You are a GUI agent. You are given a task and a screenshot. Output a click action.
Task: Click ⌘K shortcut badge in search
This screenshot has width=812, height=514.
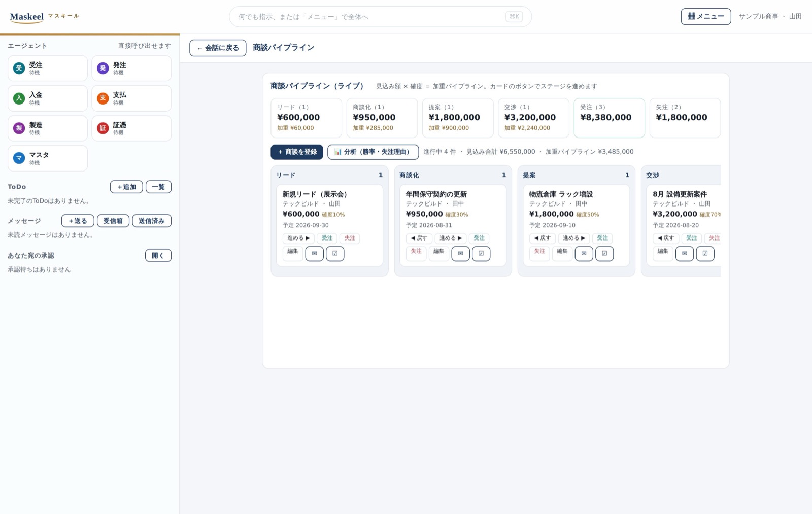514,17
